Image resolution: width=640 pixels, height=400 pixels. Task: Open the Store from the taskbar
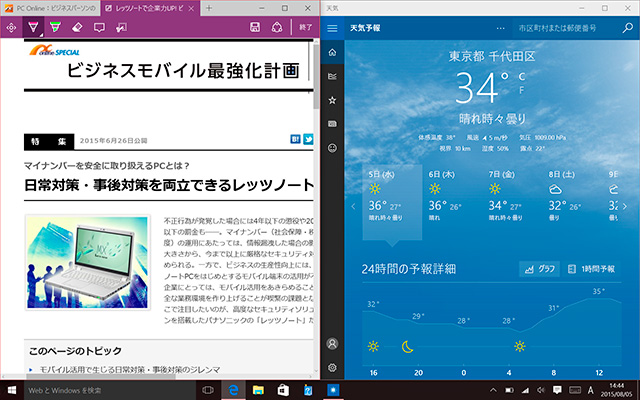pyautogui.click(x=283, y=390)
